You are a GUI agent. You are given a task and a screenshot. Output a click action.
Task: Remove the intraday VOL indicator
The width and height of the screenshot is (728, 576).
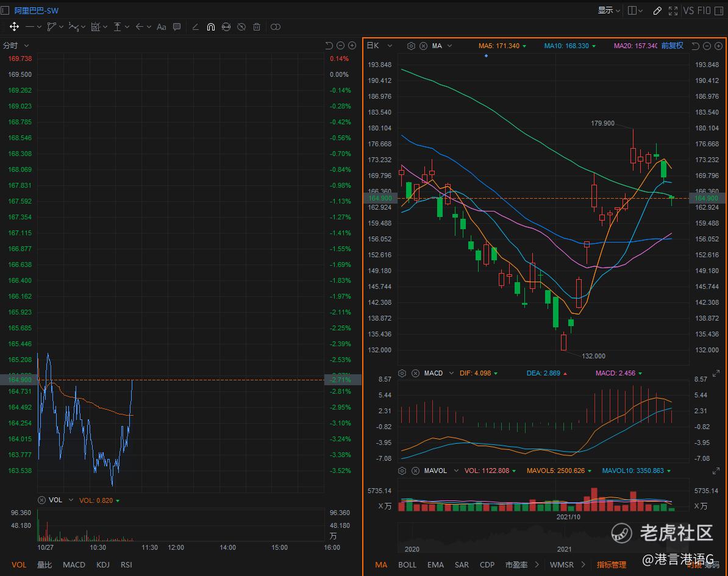pos(42,500)
